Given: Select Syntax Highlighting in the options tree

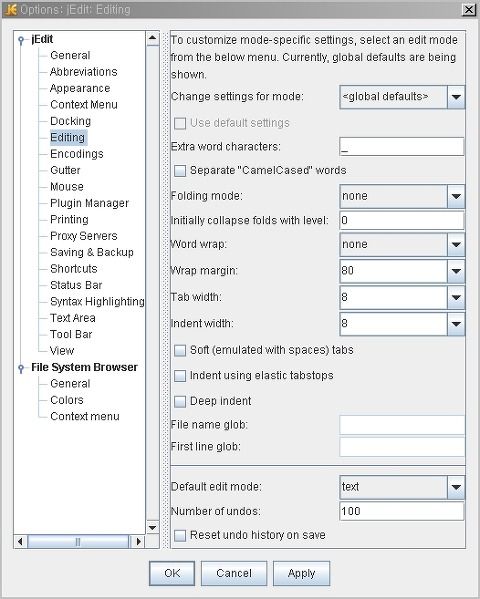Looking at the screenshot, I should (x=97, y=302).
